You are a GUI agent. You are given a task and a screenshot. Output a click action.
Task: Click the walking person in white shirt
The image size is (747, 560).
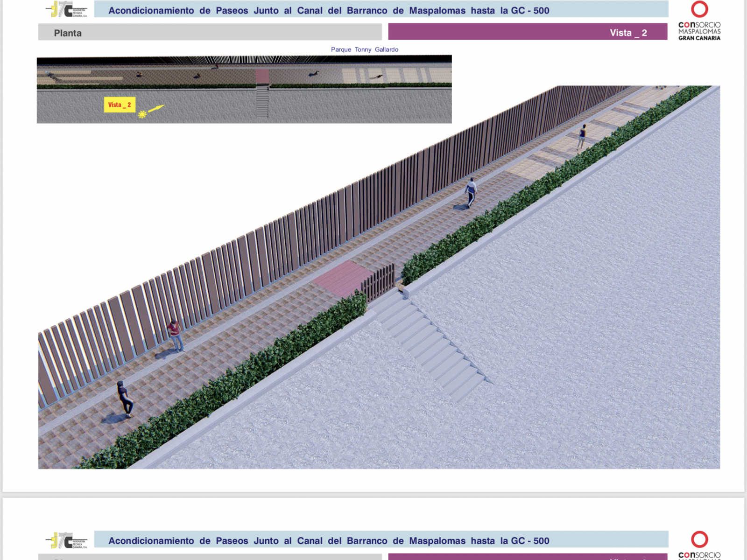(x=471, y=192)
